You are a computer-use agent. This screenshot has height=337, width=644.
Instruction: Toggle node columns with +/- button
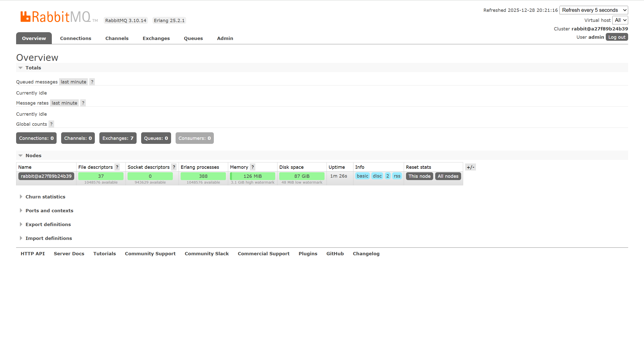470,167
